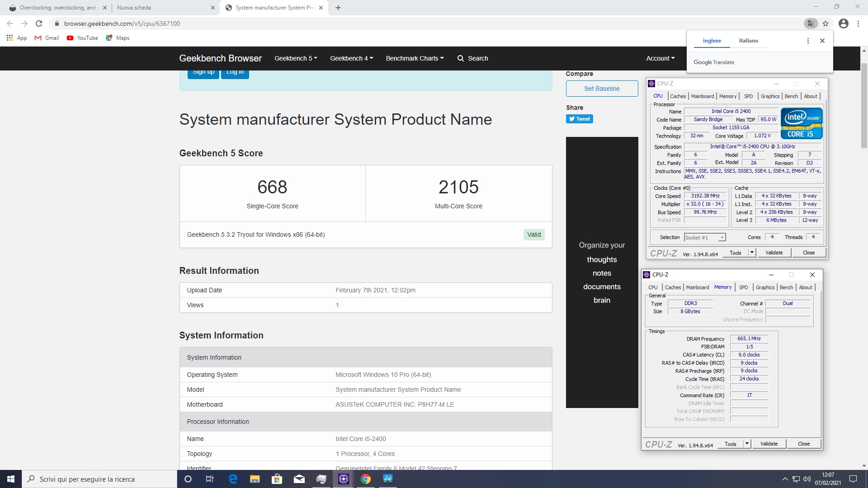
Task: Expand Geekbench 4 dropdown menu
Action: point(351,58)
